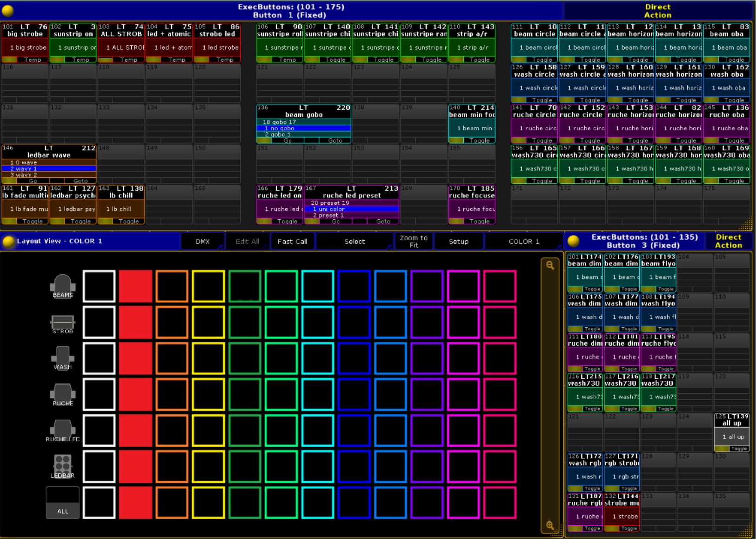Viewport: 756px width, 539px height.
Task: Select cue '2 wavy 1' in ledbar wave
Action: point(49,168)
